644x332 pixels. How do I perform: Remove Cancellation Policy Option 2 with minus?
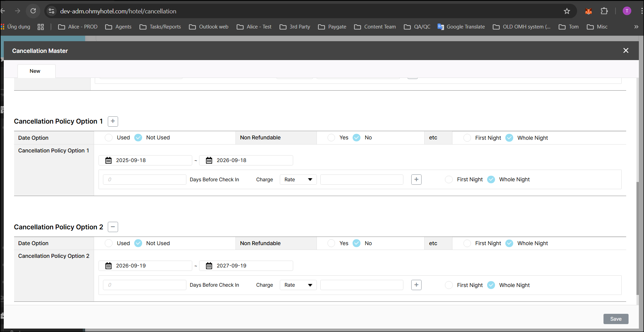[x=113, y=227]
